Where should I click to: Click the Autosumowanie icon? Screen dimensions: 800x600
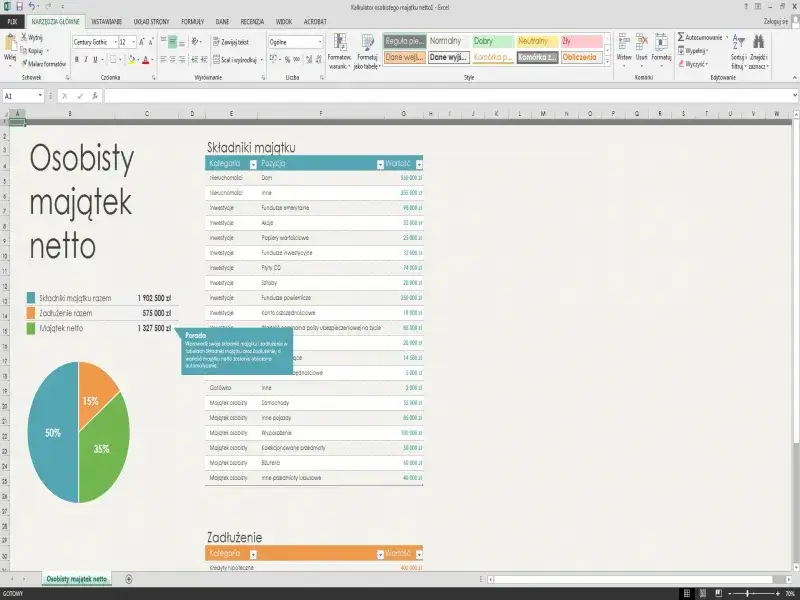[681, 38]
